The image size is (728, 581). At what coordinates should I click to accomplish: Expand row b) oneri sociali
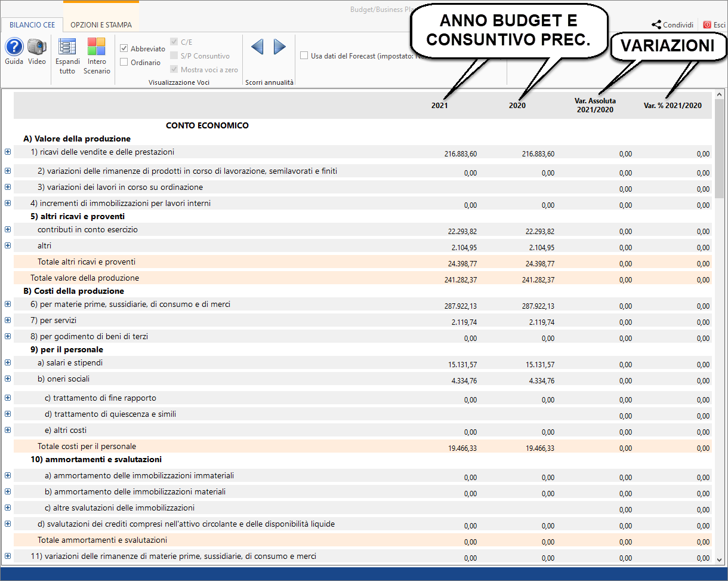[8, 379]
